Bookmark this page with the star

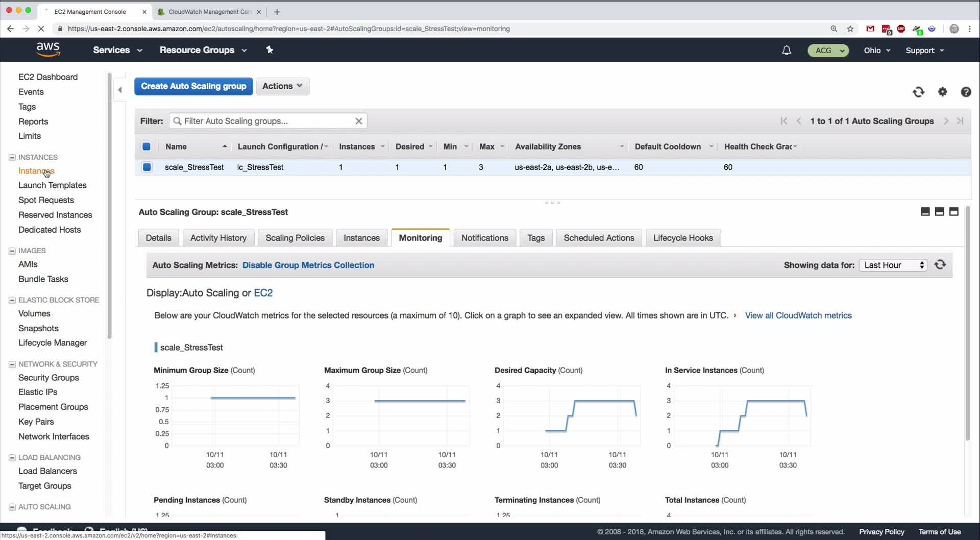tap(850, 29)
